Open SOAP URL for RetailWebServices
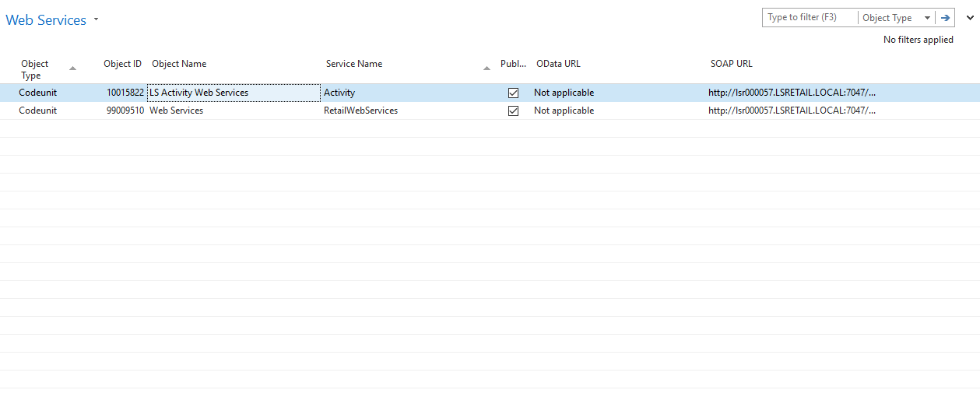 pos(792,111)
